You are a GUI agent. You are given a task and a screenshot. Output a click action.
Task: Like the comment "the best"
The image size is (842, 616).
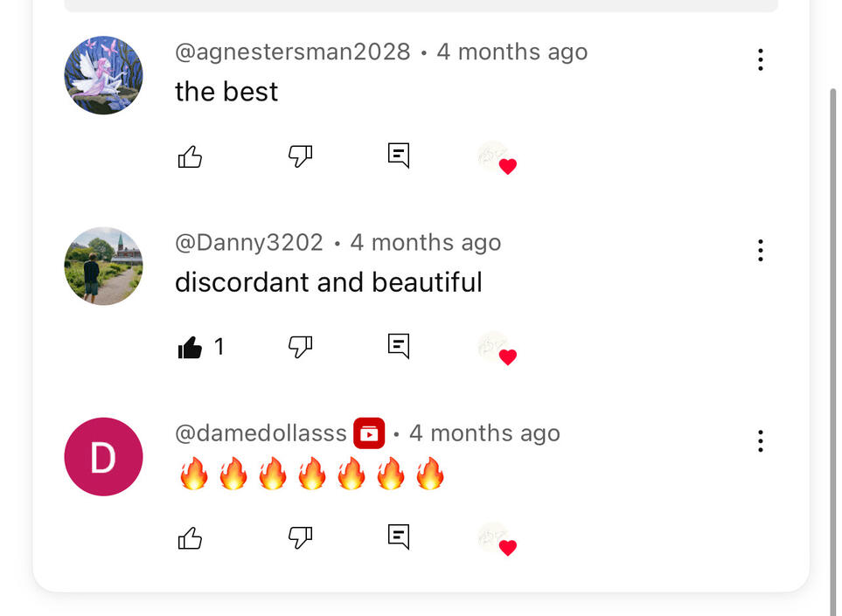(x=190, y=156)
